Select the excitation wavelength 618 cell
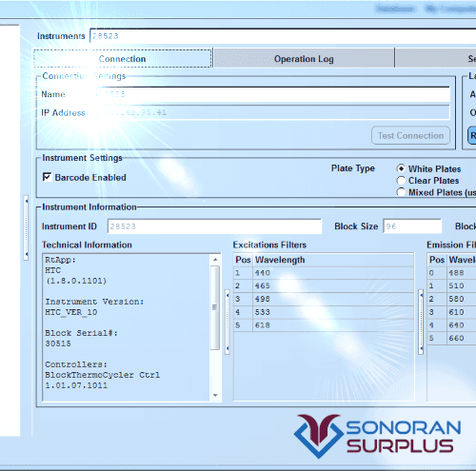 333,325
